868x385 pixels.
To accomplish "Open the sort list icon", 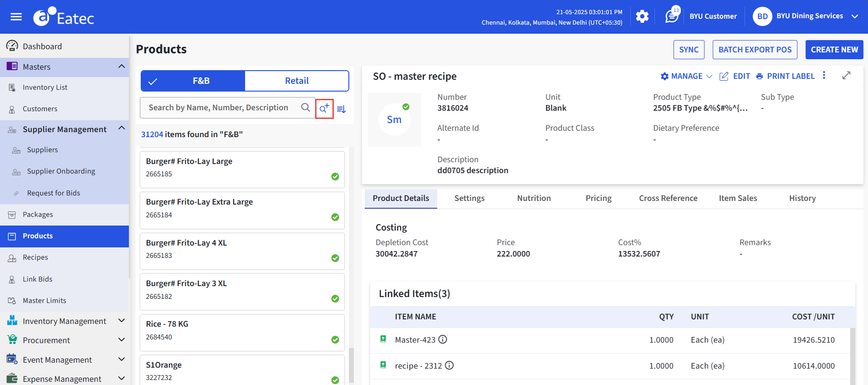I will point(342,109).
